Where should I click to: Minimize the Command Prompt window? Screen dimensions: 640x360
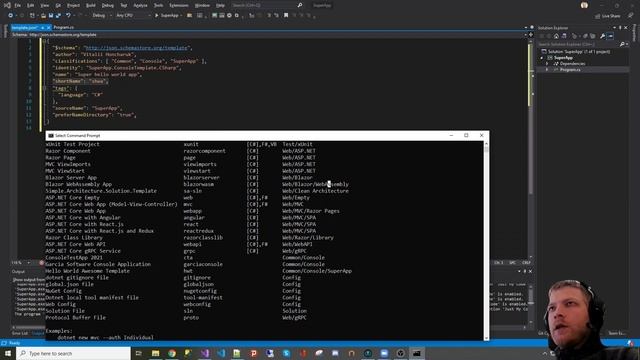(x=451, y=135)
